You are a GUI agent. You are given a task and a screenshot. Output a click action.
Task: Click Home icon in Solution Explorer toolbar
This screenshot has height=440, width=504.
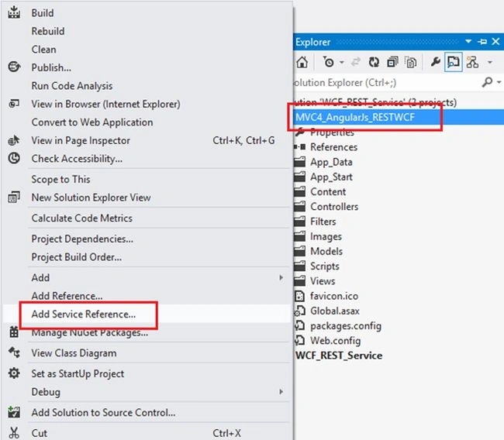pos(302,62)
